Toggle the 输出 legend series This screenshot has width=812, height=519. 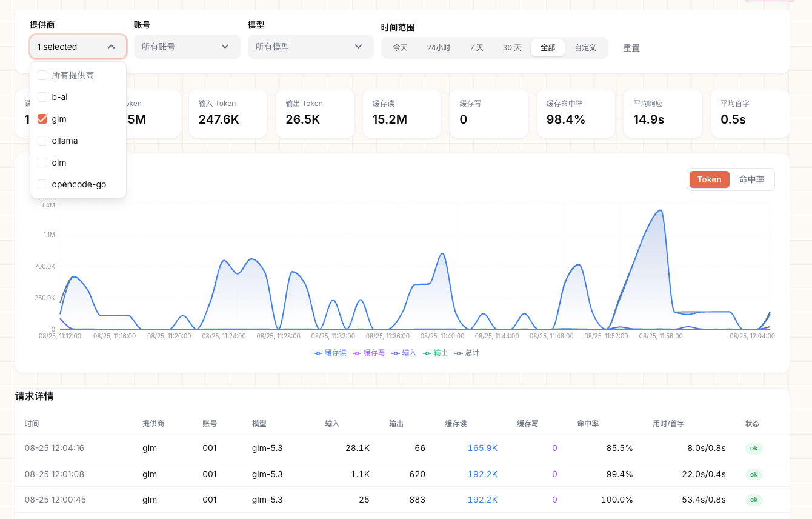(435, 353)
